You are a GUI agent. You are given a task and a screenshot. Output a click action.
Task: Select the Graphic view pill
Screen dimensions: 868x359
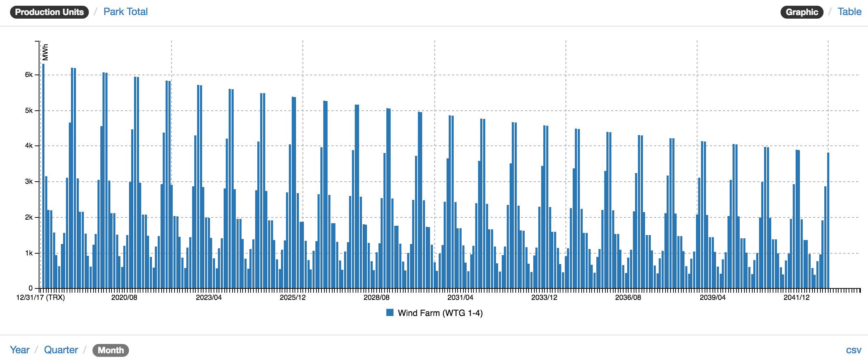(x=802, y=11)
